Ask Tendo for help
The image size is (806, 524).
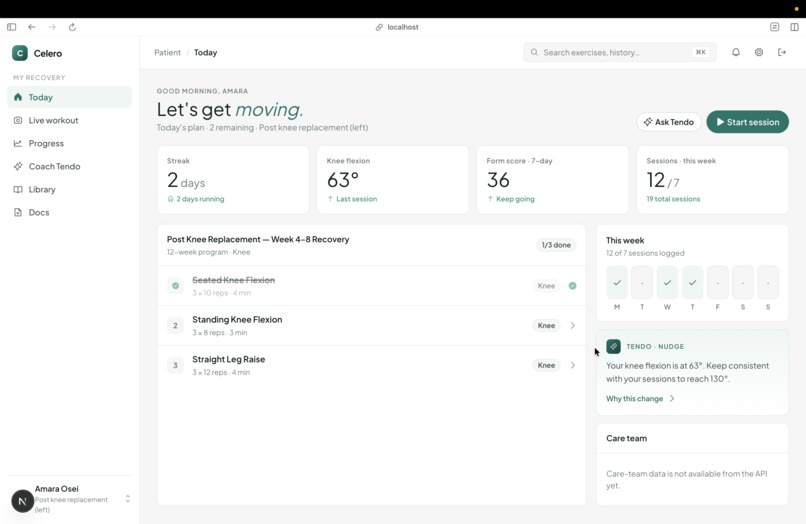tap(669, 122)
